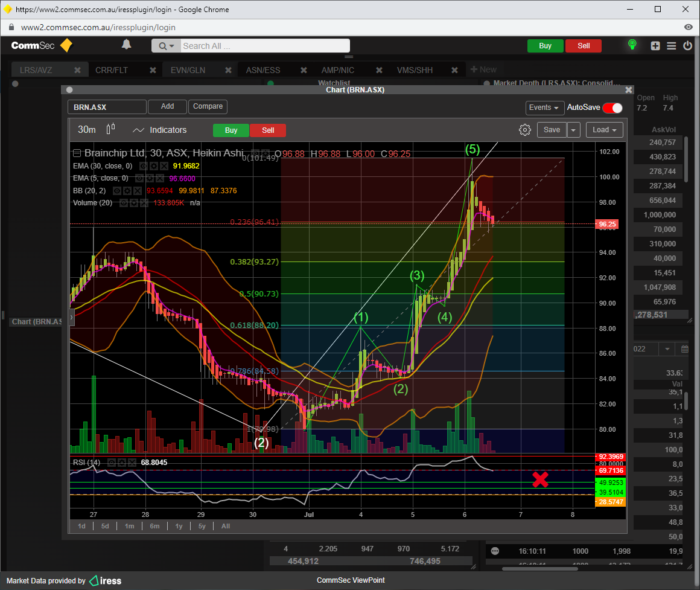The height and width of the screenshot is (590, 700).
Task: Expand the left side panel arrow
Action: point(71,317)
